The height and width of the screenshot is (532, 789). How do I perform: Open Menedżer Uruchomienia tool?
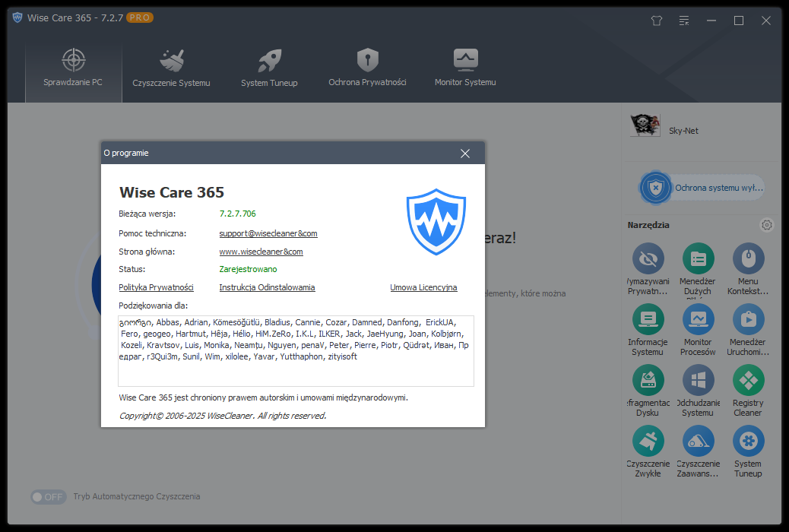pyautogui.click(x=748, y=330)
